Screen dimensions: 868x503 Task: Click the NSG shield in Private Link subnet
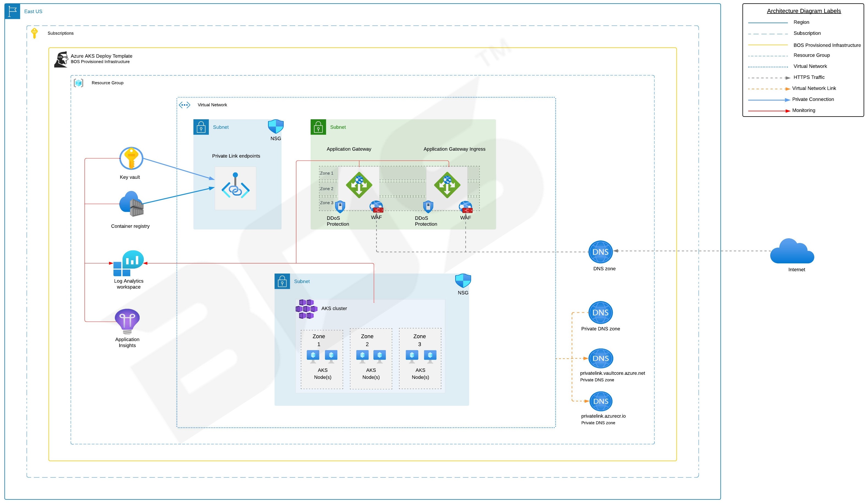point(276,126)
